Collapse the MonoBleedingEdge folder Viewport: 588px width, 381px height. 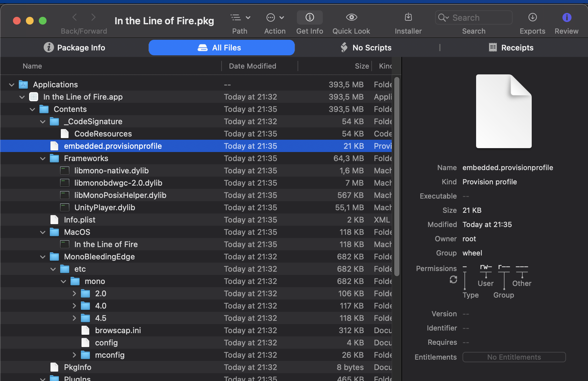pos(43,257)
